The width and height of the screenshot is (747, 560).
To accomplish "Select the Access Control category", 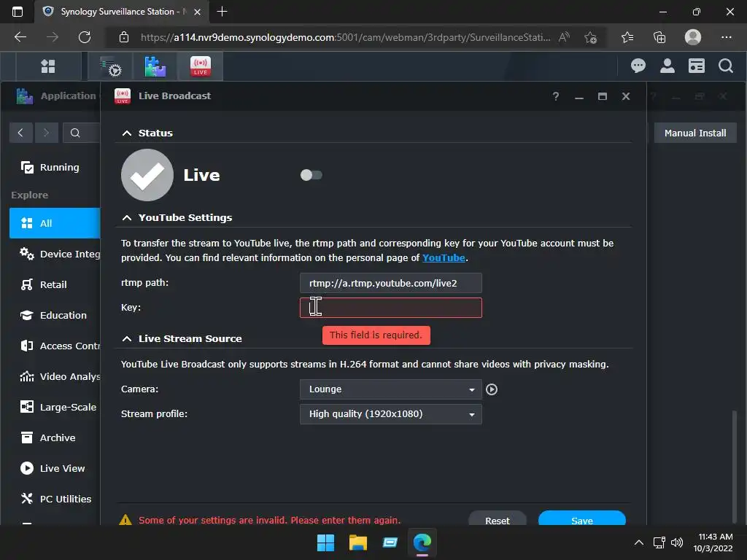I will [55, 346].
